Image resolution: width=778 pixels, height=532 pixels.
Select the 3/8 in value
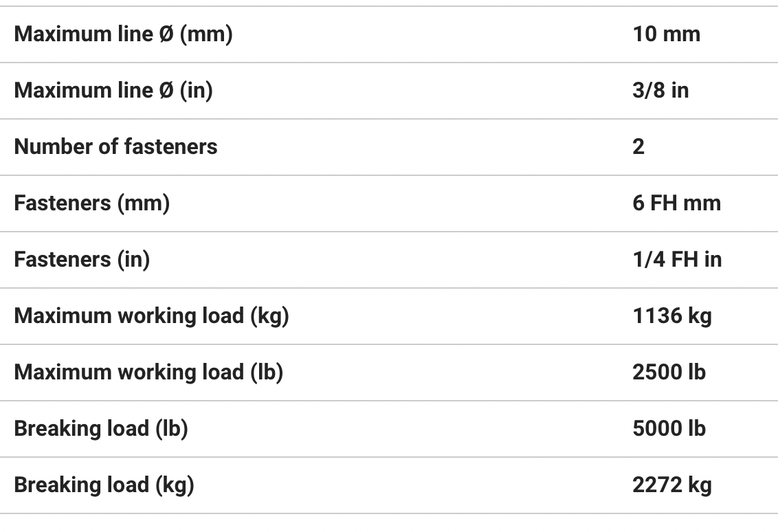coord(660,90)
